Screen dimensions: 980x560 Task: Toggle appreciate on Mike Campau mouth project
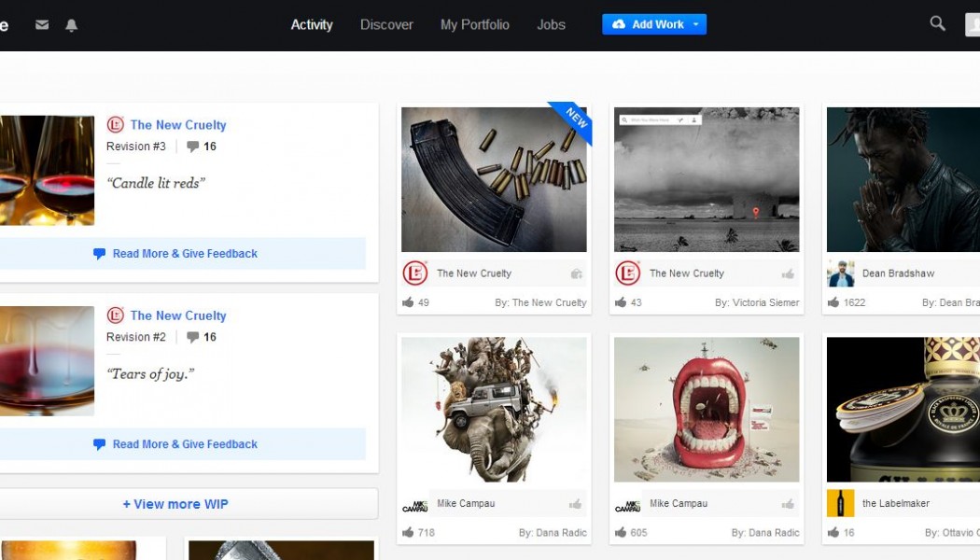coord(789,504)
